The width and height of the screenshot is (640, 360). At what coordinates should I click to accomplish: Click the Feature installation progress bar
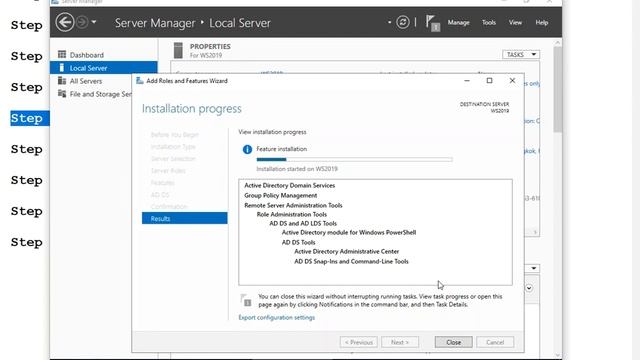[354, 159]
